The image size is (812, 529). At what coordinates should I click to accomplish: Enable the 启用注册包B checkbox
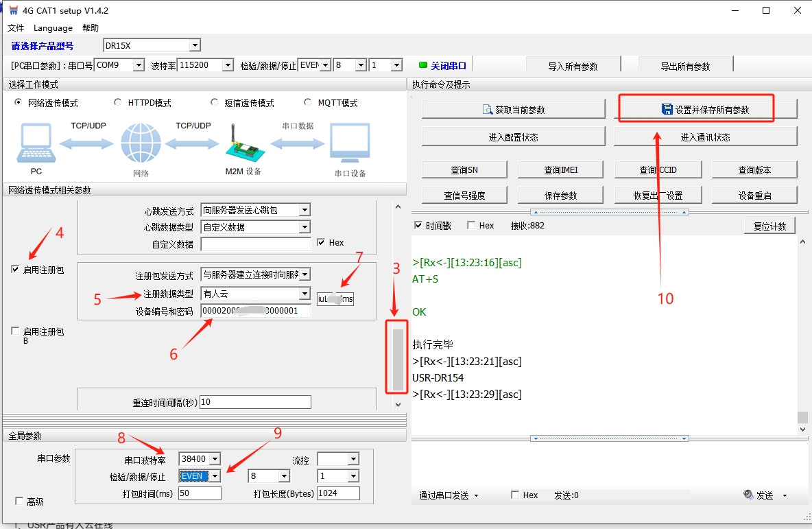point(15,331)
